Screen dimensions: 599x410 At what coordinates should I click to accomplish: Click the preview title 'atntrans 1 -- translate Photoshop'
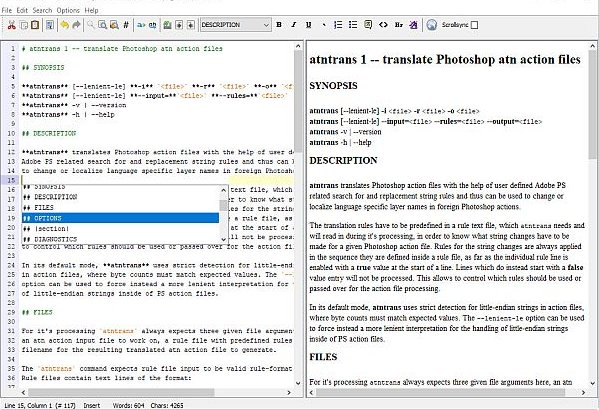point(445,60)
